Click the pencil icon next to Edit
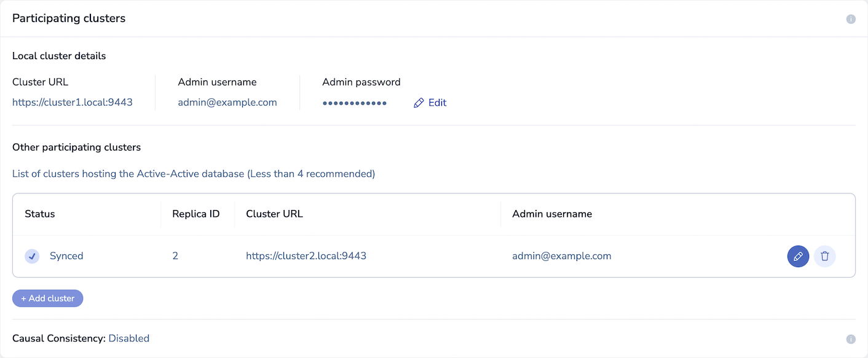This screenshot has width=868, height=358. tap(419, 103)
